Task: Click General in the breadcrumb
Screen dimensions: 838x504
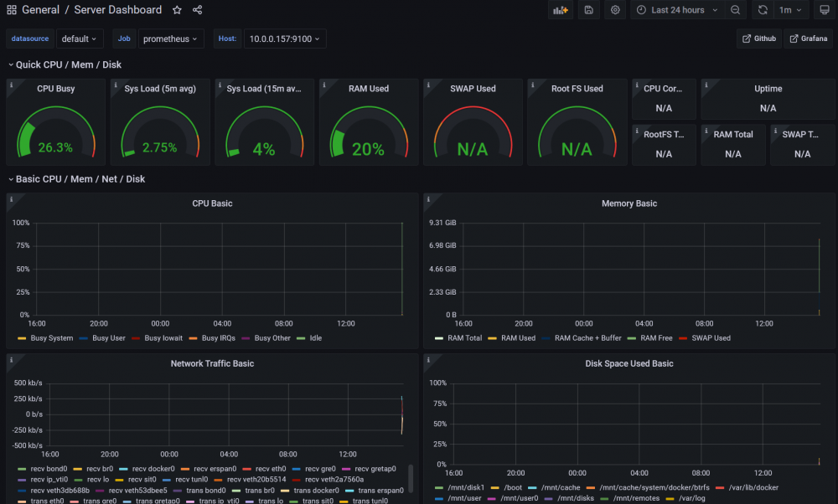Action: [x=40, y=10]
